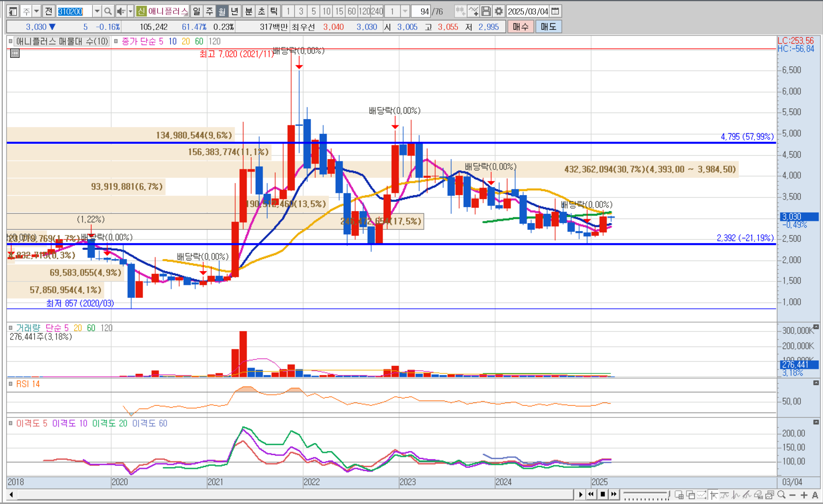Viewport: 823px width, 504px height.
Task: Open the date picker calendar icon
Action: click(x=555, y=11)
